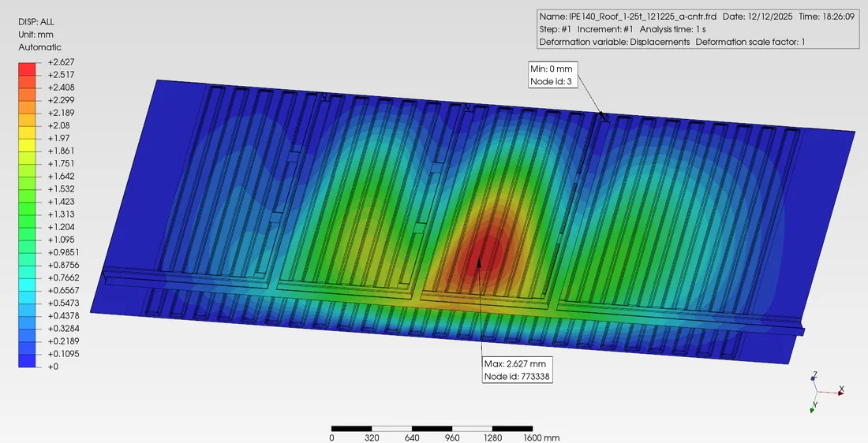Select legend value +1.861
This screenshot has width=868, height=443.
pyautogui.click(x=61, y=151)
